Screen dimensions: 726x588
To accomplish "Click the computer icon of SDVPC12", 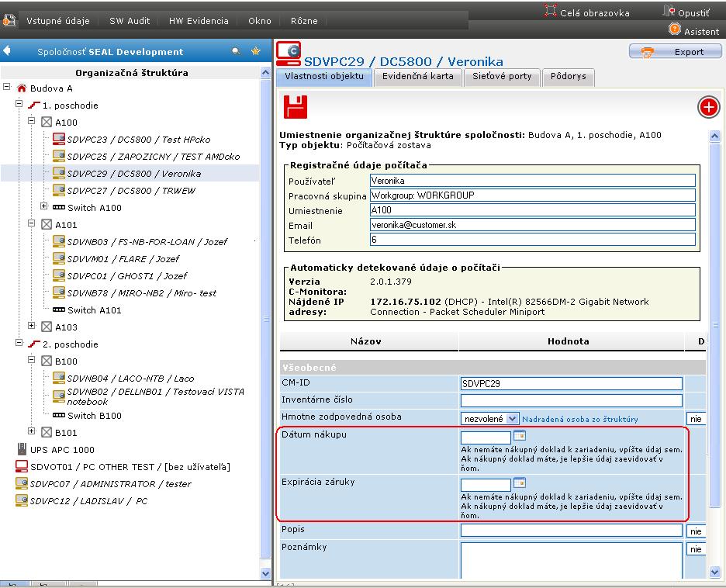I will click(21, 500).
